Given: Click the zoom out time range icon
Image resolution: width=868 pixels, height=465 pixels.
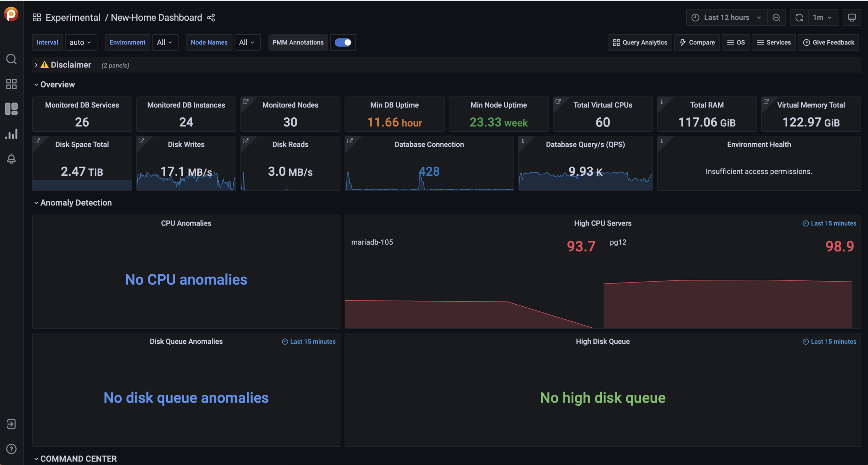Looking at the screenshot, I should click(776, 18).
